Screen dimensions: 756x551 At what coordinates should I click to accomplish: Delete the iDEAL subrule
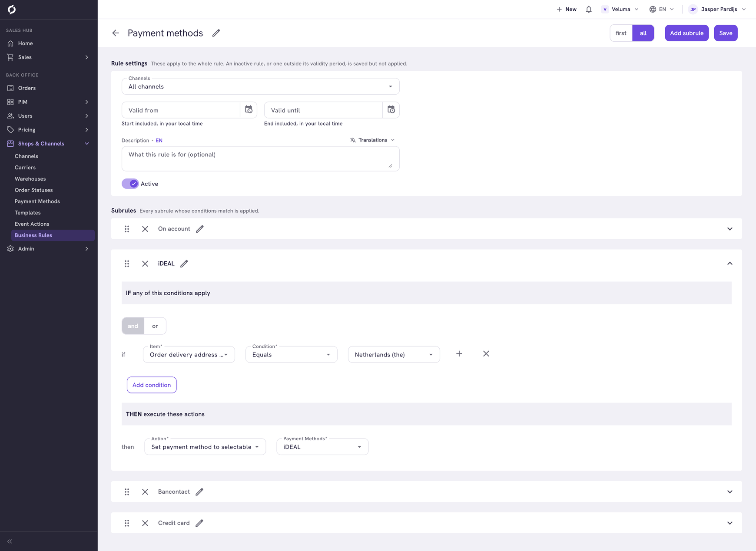145,264
